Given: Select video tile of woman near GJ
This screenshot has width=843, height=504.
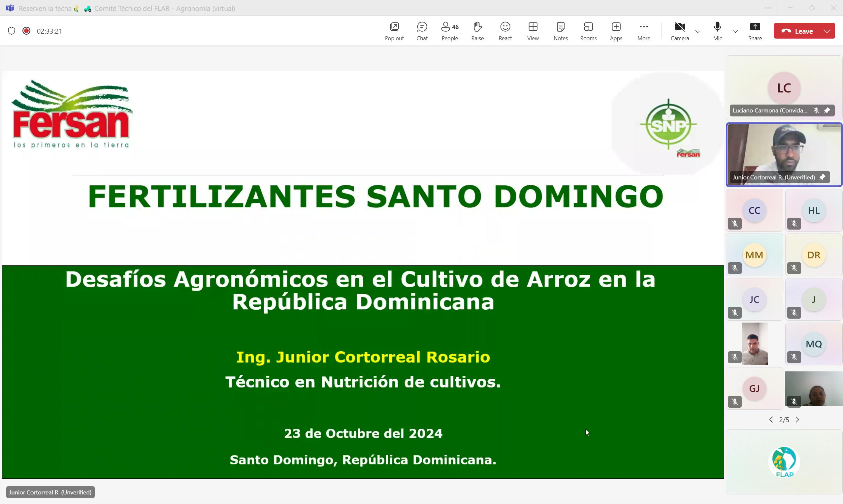Looking at the screenshot, I should (814, 389).
